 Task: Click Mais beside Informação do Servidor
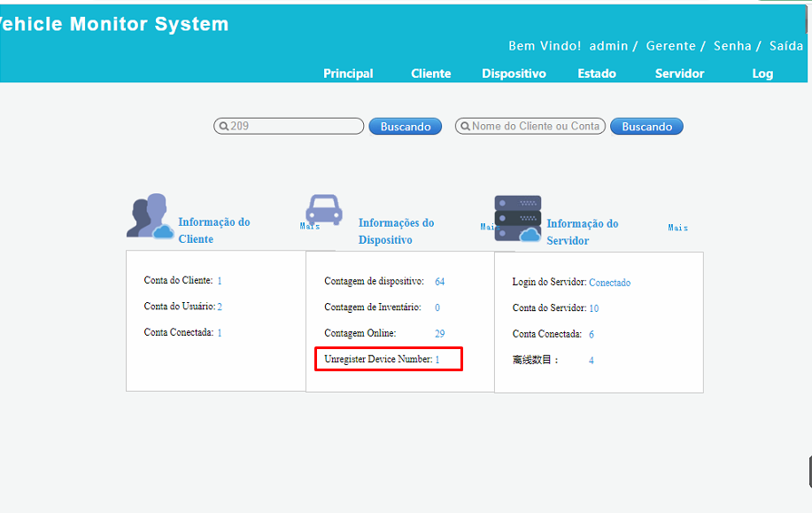pos(677,228)
